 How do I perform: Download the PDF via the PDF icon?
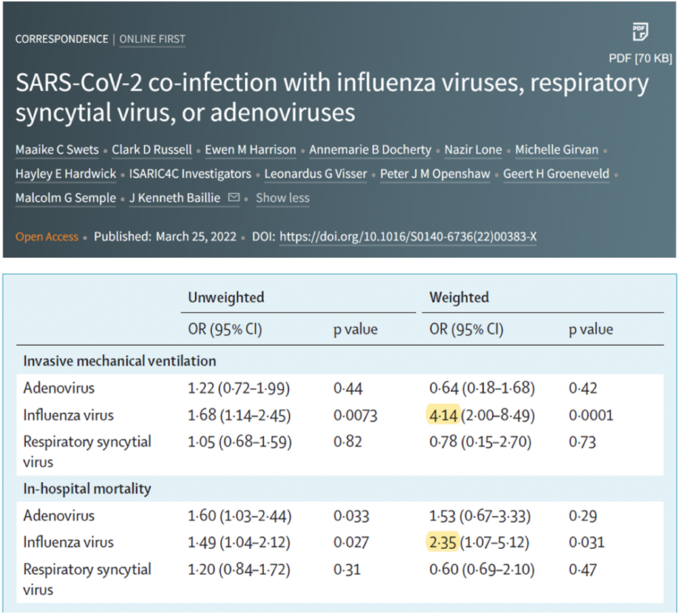tap(640, 32)
